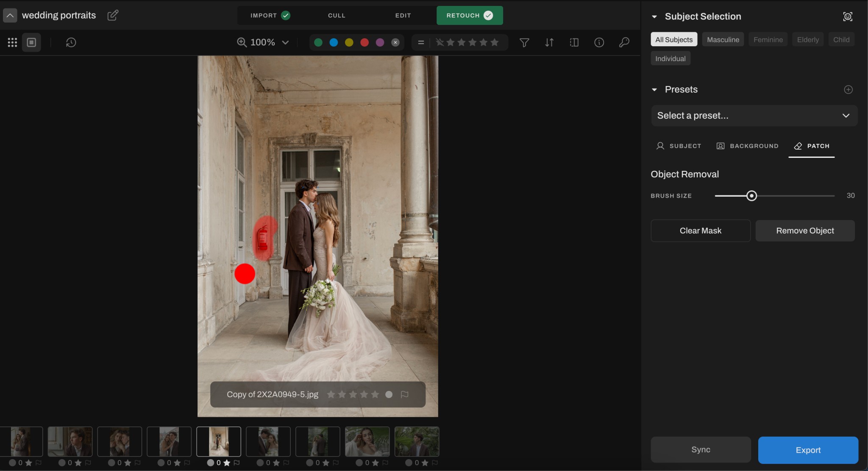Open the history clock icon
This screenshot has height=471, width=868.
tap(71, 42)
